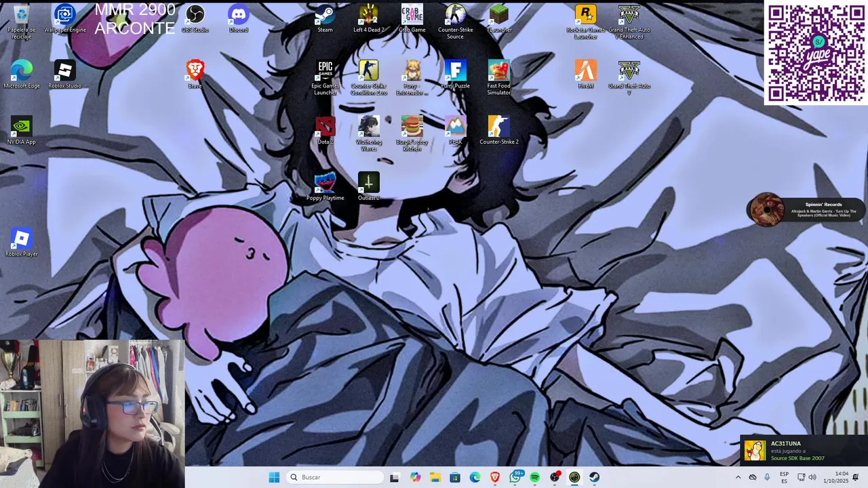This screenshot has width=868, height=488.
Task: Open the Rockstar Games Launcher shortcut
Action: [586, 22]
